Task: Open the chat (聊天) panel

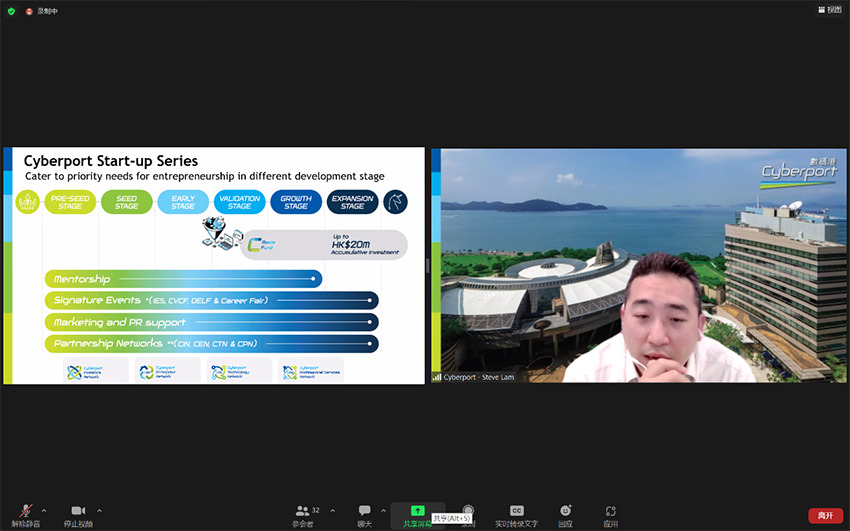Action: [365, 512]
